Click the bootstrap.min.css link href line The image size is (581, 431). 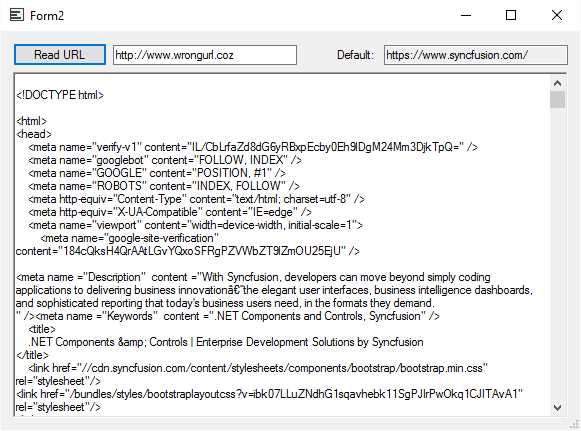pos(258,368)
